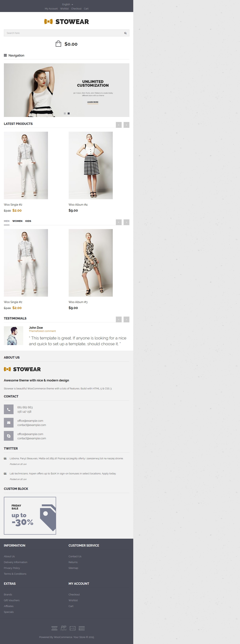Screen dimensions: 240x644
Task: Show previous testimonial
Action: 119,319
